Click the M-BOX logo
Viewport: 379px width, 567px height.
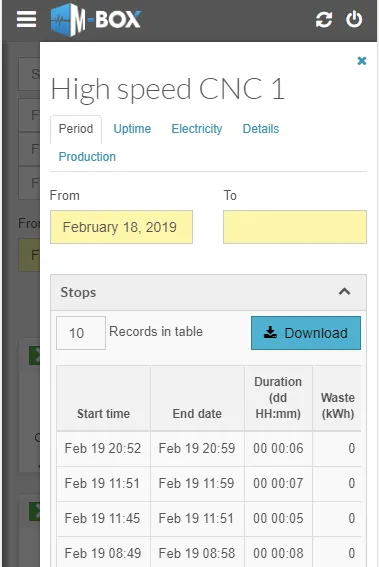(x=95, y=20)
